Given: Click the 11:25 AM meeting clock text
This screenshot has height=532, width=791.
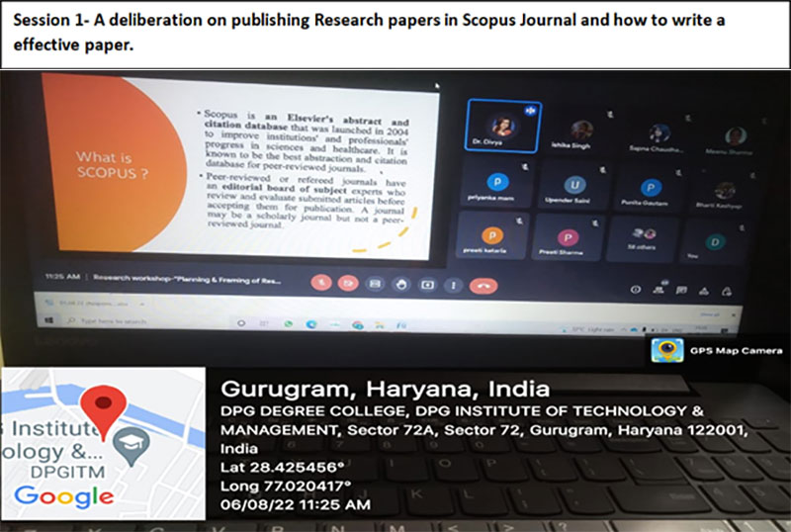Looking at the screenshot, I should pyautogui.click(x=62, y=277).
